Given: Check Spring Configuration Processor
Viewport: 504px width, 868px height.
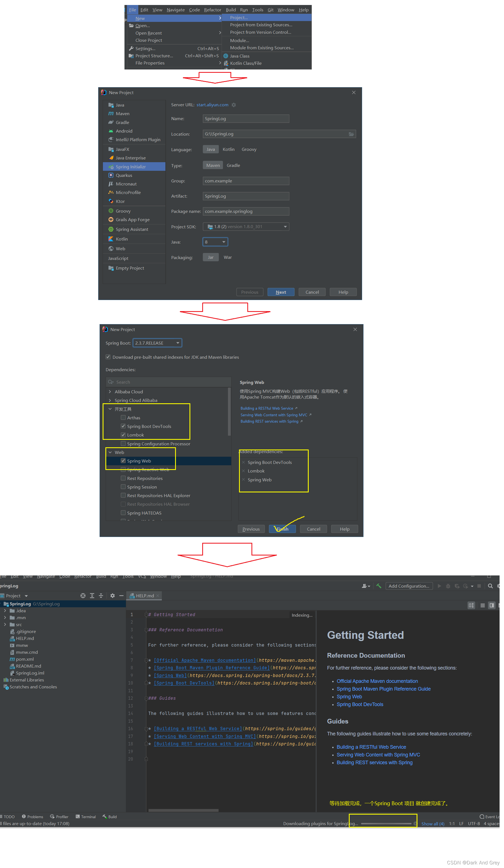Looking at the screenshot, I should (123, 444).
